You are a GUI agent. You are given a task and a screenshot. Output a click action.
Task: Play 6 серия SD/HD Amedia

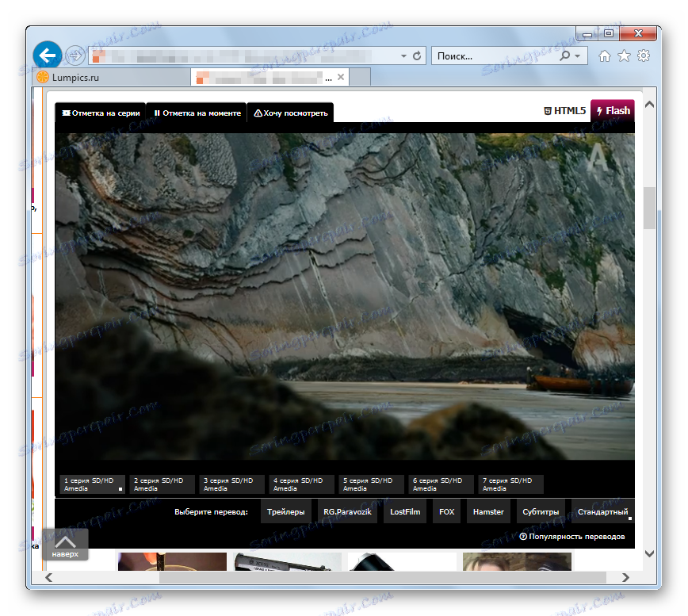[x=441, y=484]
